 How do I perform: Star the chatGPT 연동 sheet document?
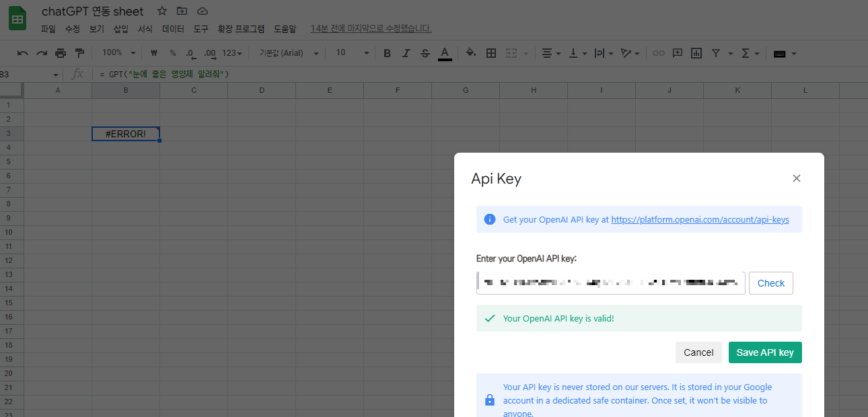(x=161, y=11)
